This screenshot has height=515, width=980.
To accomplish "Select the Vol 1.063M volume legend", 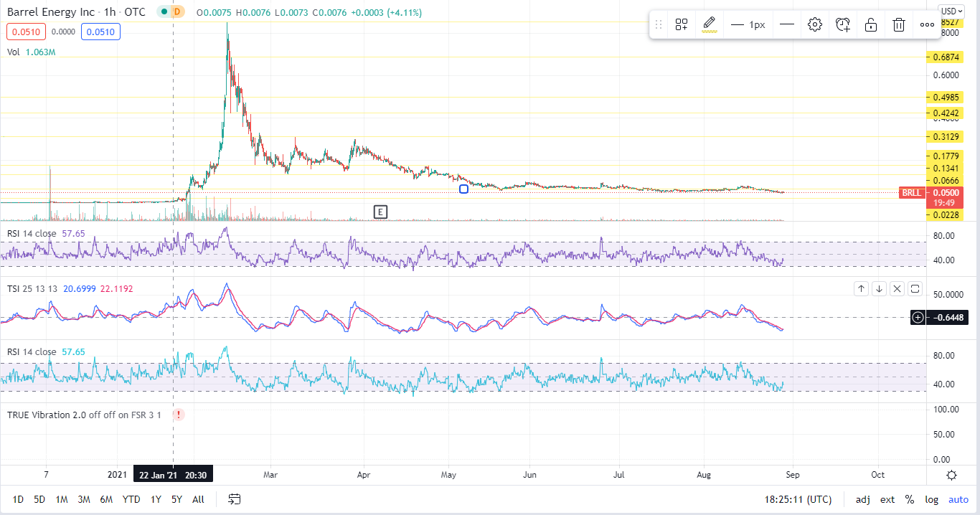I will click(31, 52).
